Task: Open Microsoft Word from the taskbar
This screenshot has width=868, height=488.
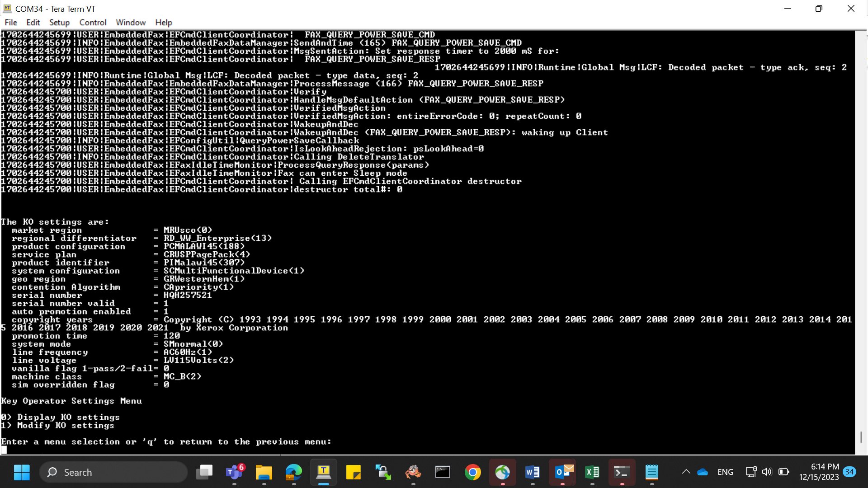Action: tap(533, 472)
